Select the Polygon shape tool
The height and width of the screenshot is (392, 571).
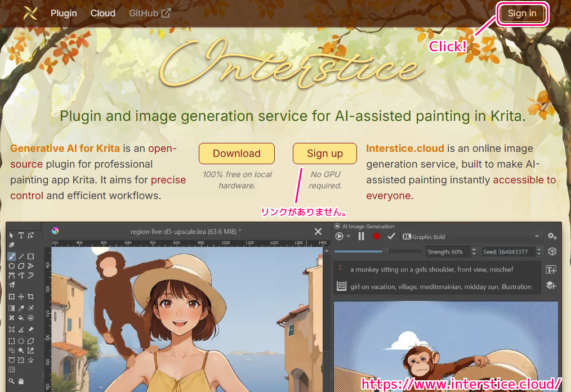21,266
